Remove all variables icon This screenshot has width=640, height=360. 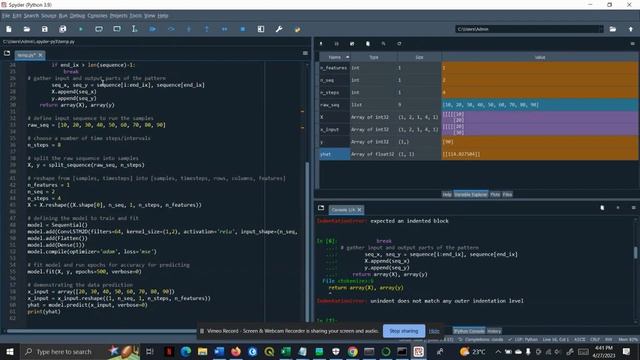coord(368,44)
